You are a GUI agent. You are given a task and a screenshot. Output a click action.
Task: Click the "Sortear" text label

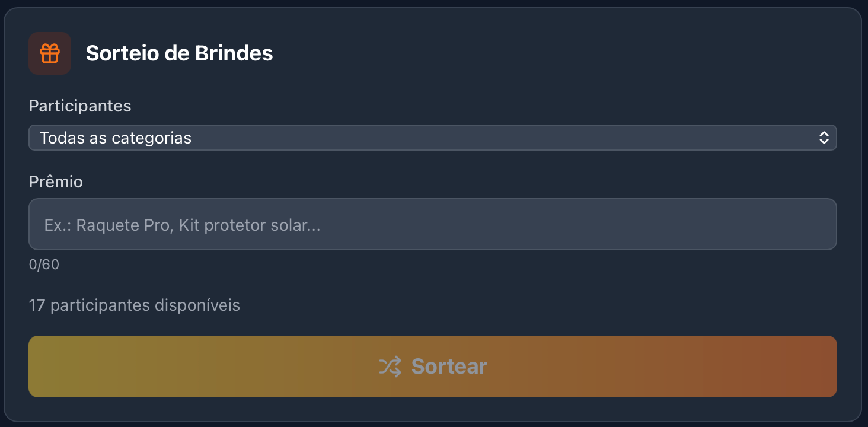[x=449, y=367]
